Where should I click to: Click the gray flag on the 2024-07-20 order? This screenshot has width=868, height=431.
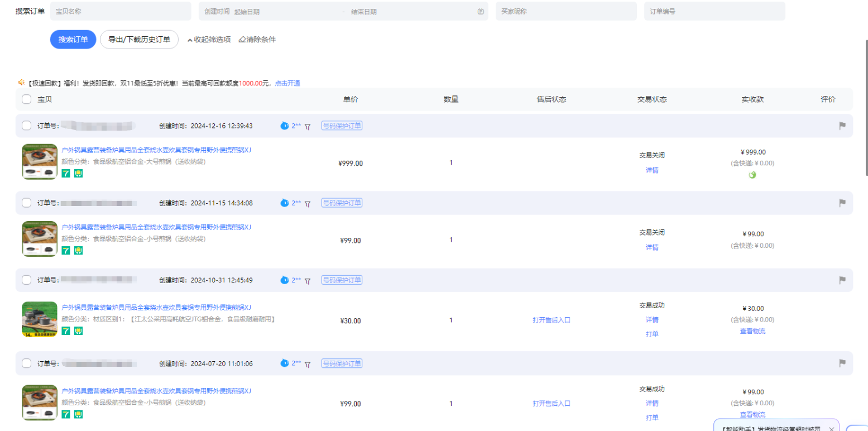pos(842,363)
